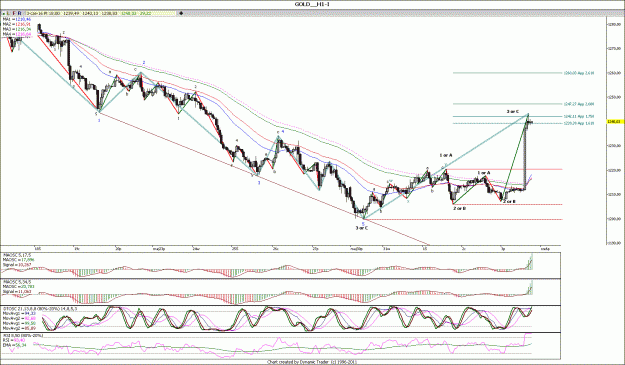Click the 1240,13 value in data bar
625x365 pixels.
pyautogui.click(x=90, y=13)
